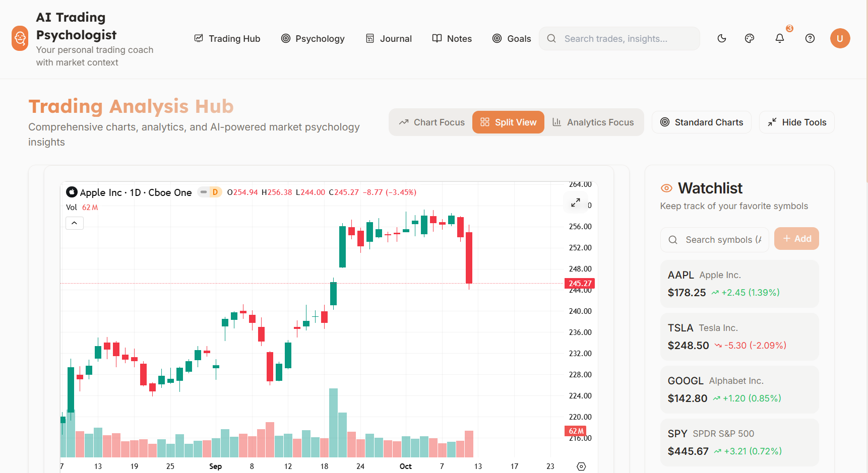Image resolution: width=868 pixels, height=473 pixels.
Task: Open the Journal page
Action: tap(389, 38)
